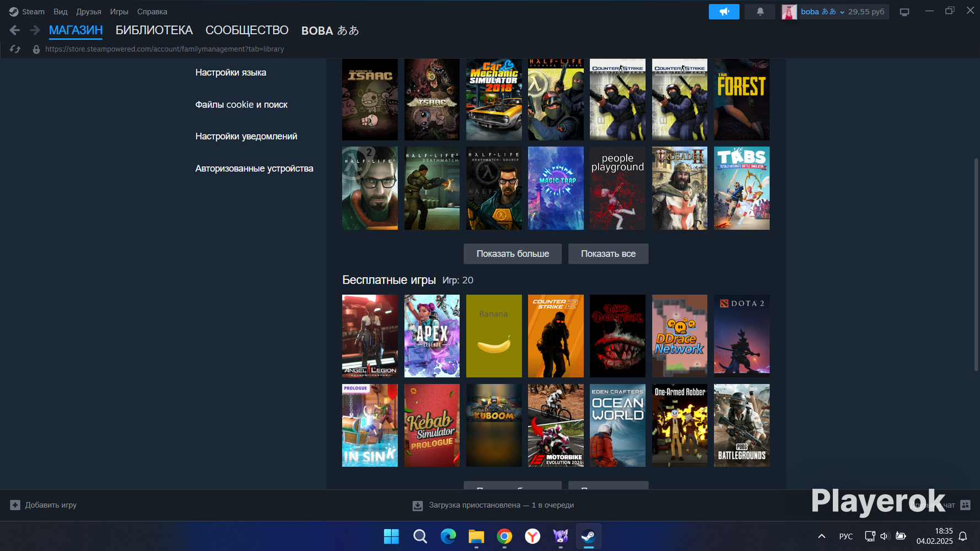980x551 pixels.
Task: Show hidden tray icons chevron
Action: click(x=821, y=536)
